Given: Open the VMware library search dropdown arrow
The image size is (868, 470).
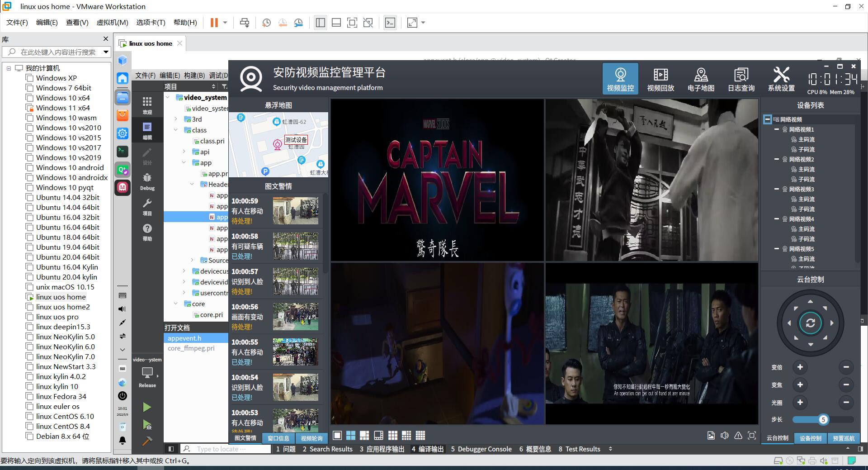Looking at the screenshot, I should pyautogui.click(x=106, y=52).
